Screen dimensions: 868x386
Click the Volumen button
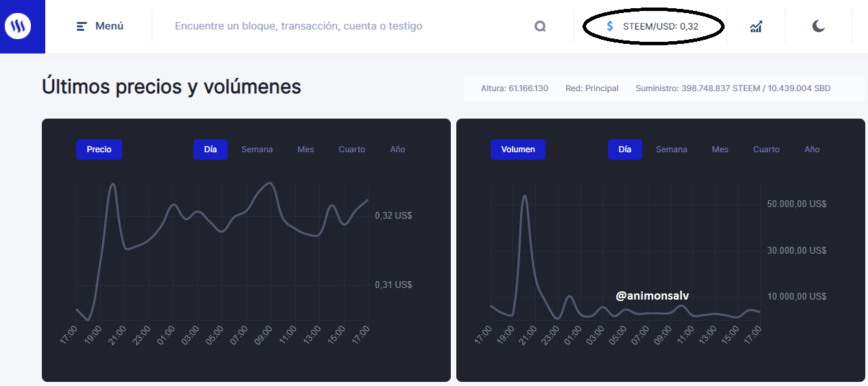[518, 149]
